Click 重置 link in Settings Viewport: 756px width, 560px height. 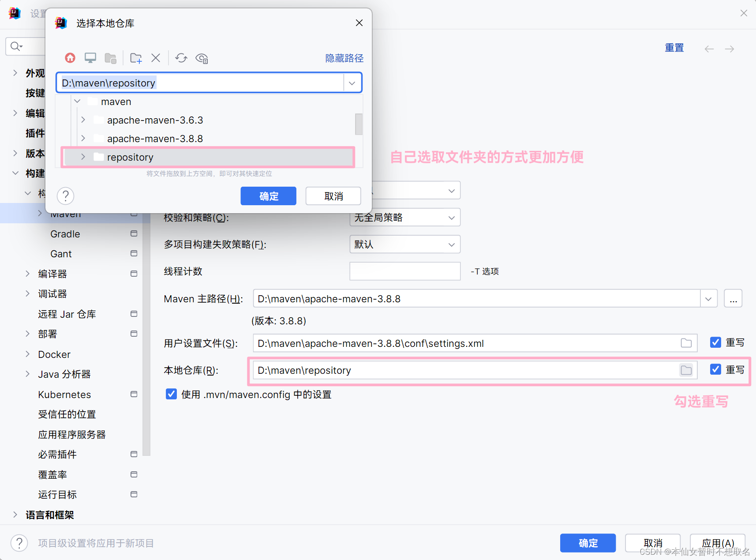coord(674,48)
